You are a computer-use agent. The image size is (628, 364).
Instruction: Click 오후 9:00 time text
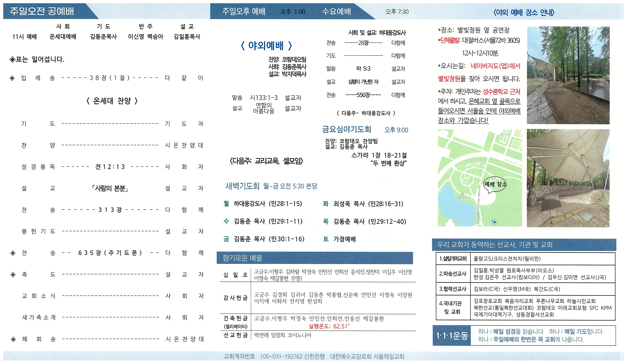(x=396, y=130)
